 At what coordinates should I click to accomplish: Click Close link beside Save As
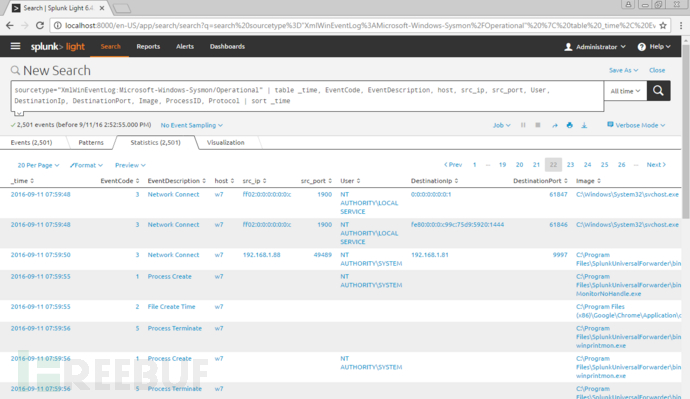(x=657, y=70)
